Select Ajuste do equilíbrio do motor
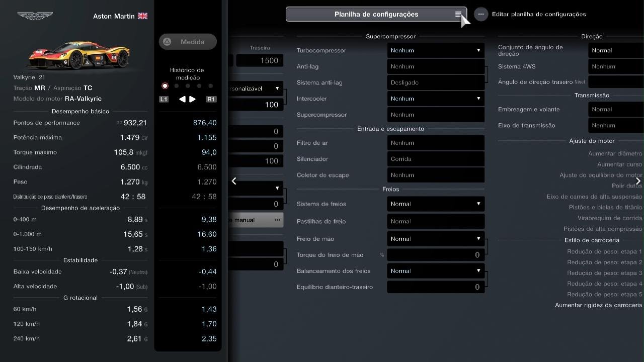 click(x=601, y=175)
